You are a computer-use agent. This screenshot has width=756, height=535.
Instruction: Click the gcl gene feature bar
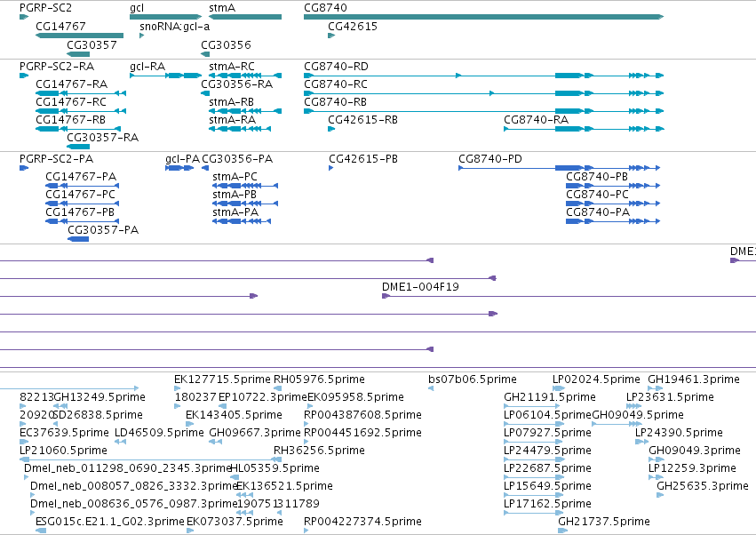click(x=165, y=17)
